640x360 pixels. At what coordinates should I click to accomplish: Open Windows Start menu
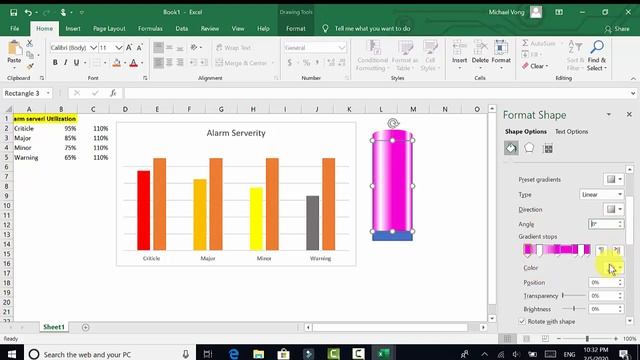(x=11, y=354)
